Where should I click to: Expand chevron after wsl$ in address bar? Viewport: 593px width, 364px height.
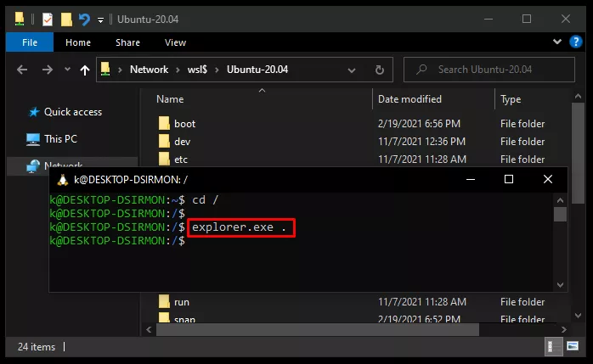(x=217, y=70)
